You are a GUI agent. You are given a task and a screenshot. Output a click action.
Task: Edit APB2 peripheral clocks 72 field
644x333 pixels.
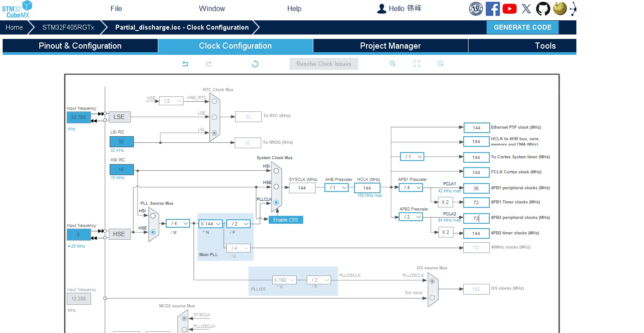click(476, 218)
